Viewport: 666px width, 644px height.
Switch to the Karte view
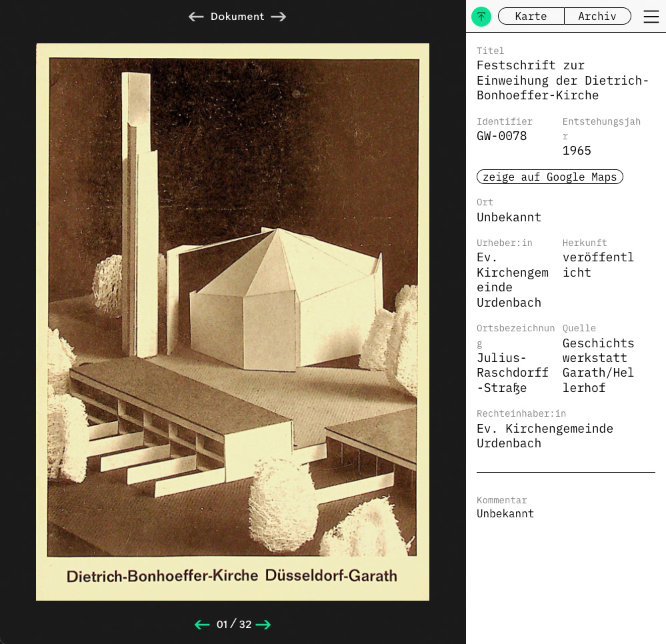pyautogui.click(x=531, y=17)
